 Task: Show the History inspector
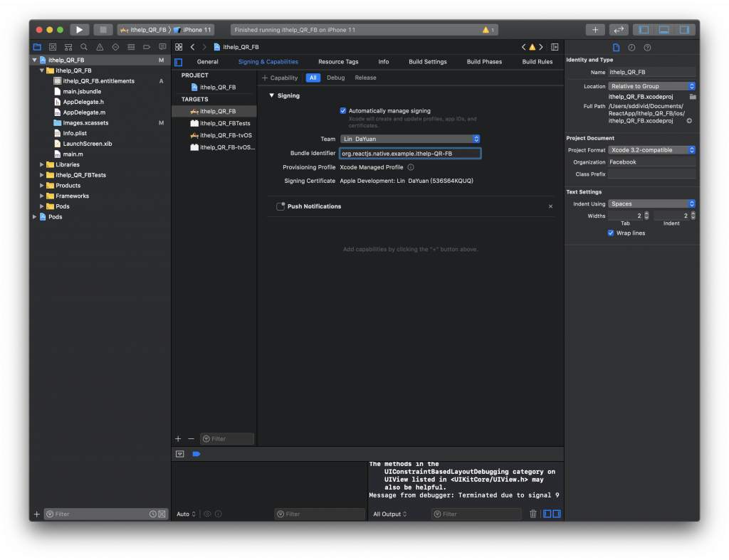coord(632,48)
